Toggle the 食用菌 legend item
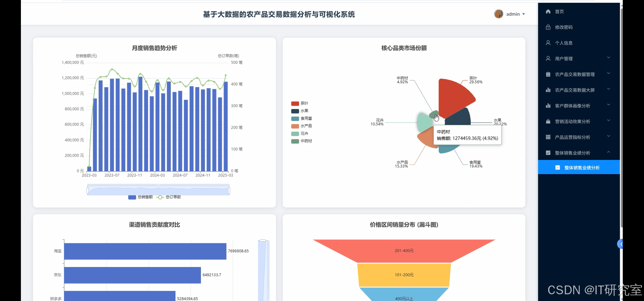 pyautogui.click(x=301, y=119)
